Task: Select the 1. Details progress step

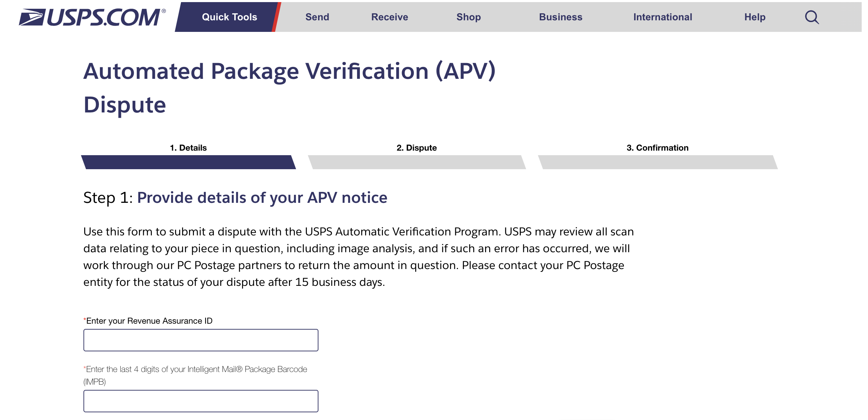Action: point(188,147)
